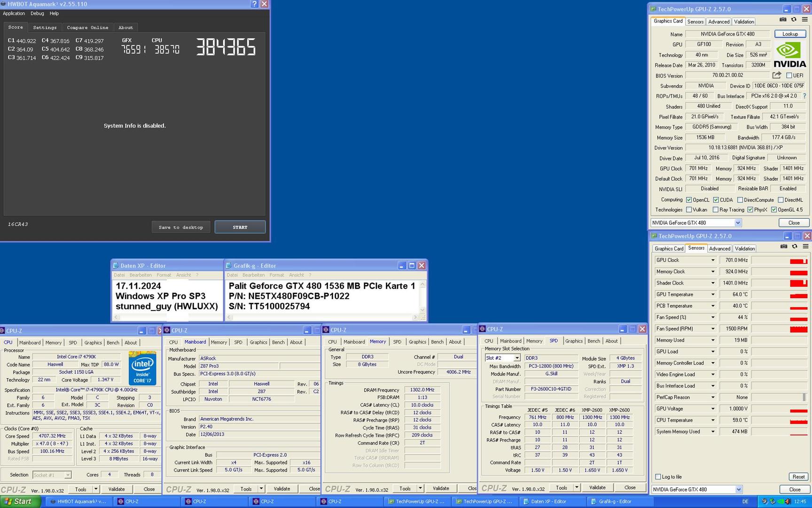This screenshot has width=812, height=508.
Task: Open the Memory Used sensor dropdown
Action: 713,340
